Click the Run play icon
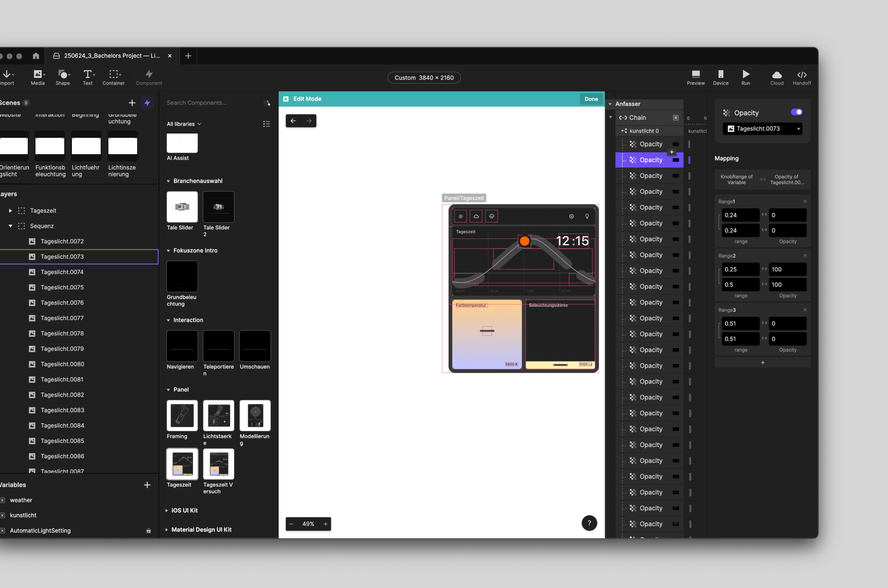 pyautogui.click(x=745, y=74)
